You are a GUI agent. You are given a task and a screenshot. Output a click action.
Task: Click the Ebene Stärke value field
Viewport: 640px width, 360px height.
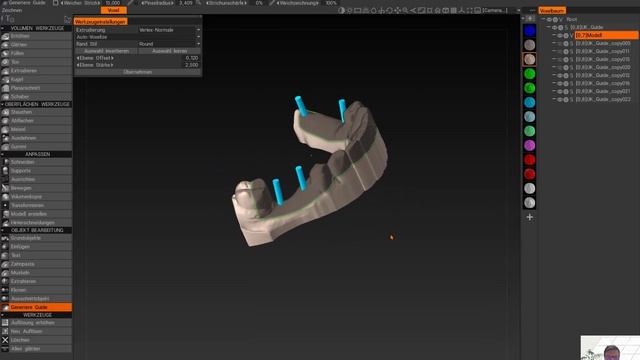[x=190, y=65]
